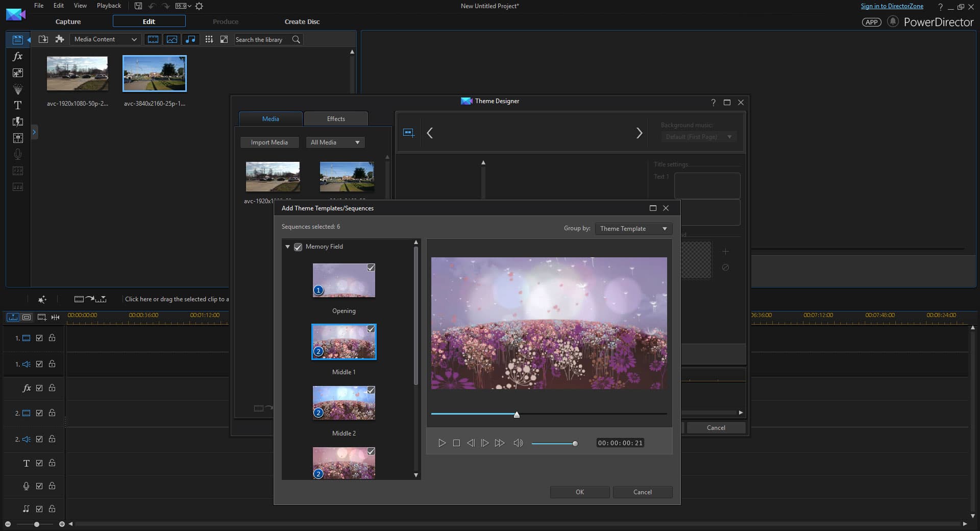Click the preview seek slider handle

tap(517, 415)
